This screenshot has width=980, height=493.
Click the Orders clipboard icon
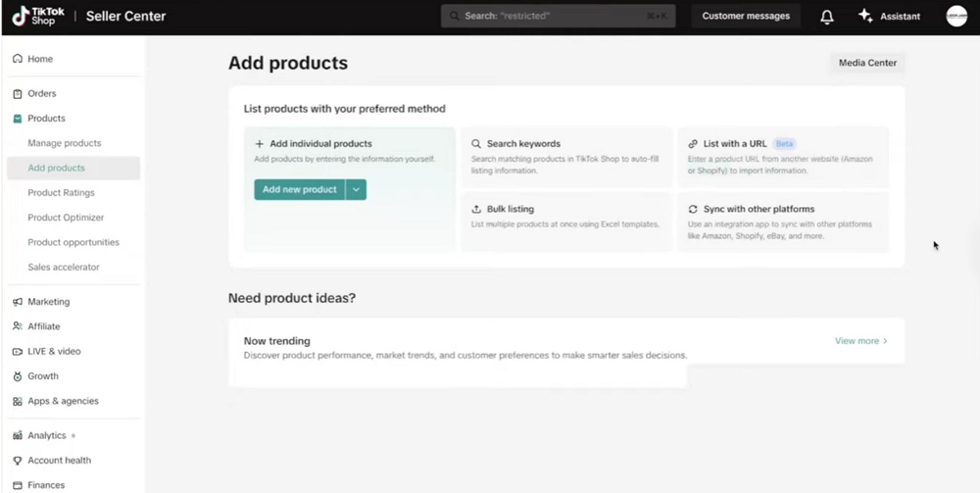(x=18, y=94)
